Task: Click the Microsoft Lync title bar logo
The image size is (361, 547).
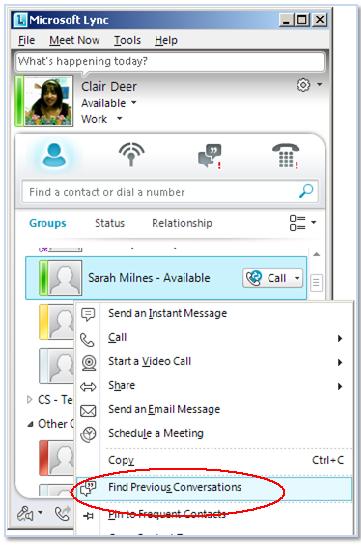Action: [x=20, y=20]
